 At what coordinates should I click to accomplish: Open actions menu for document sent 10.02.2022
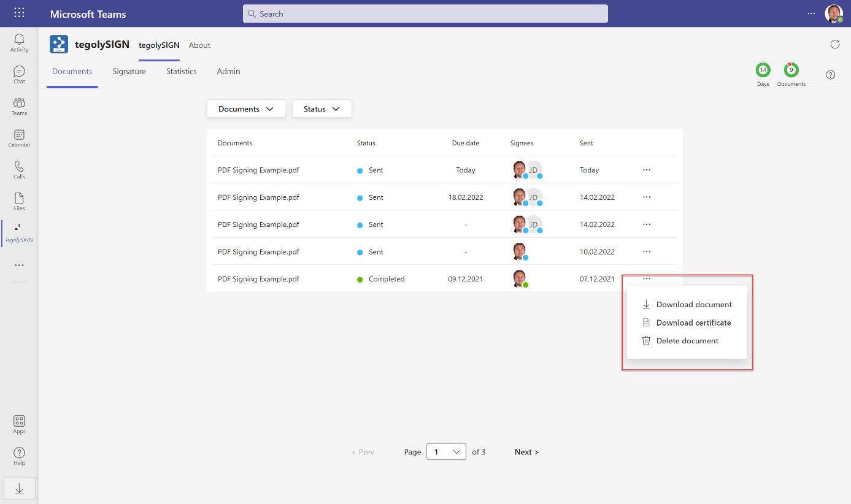[646, 251]
